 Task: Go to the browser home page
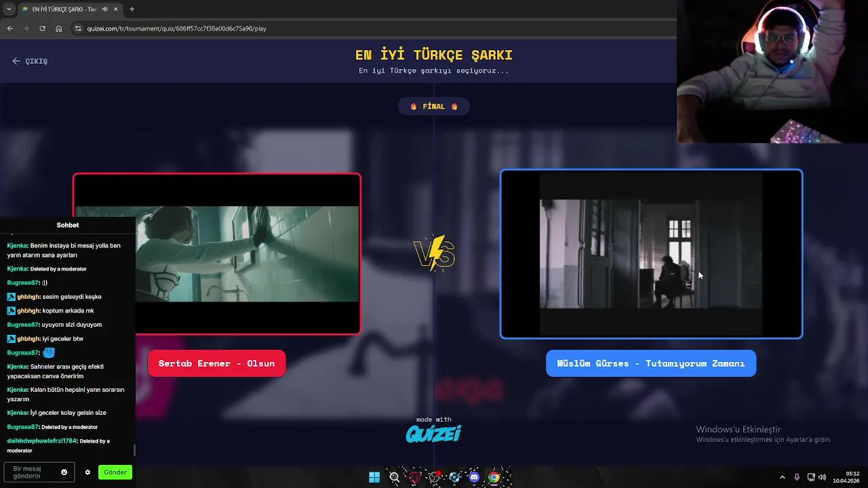point(59,28)
